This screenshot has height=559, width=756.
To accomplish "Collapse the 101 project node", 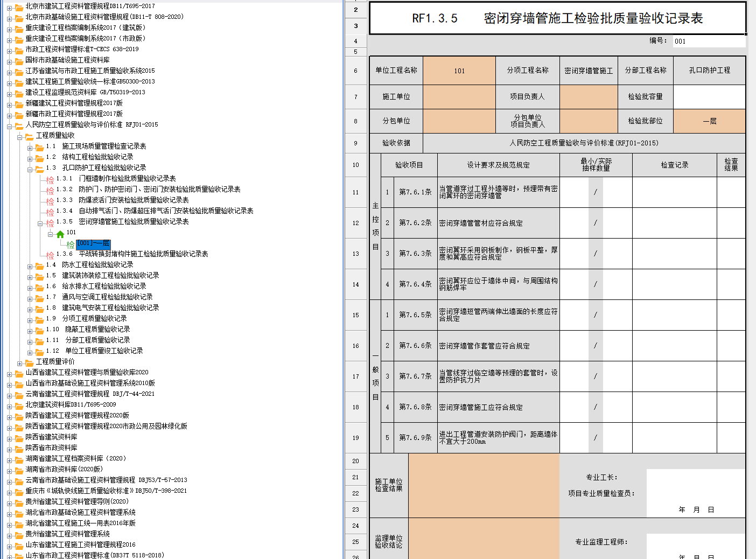I will click(50, 234).
